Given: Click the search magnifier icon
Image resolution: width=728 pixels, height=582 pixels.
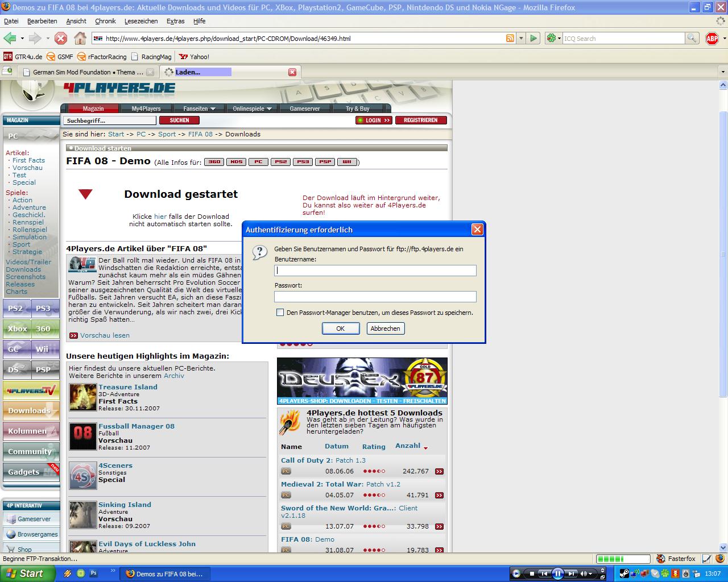Looking at the screenshot, I should [692, 39].
